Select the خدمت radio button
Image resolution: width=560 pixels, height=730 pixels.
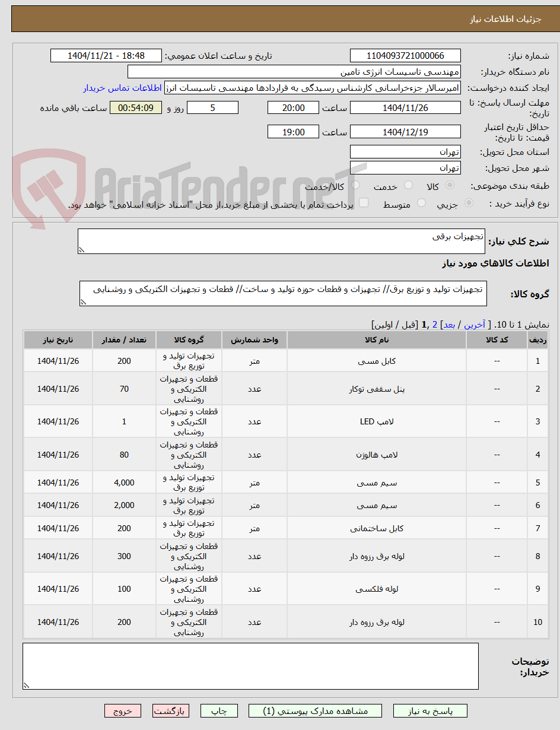coord(408,186)
